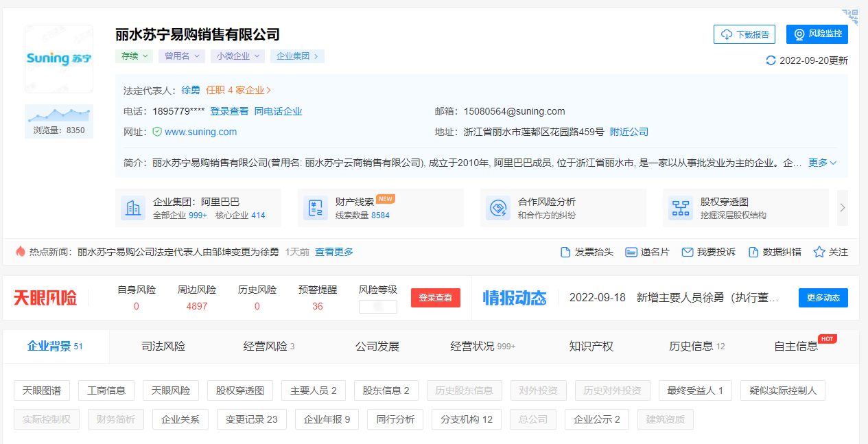This screenshot has height=444, width=868.
Task: Switch to the 司法风险 tab
Action: tap(163, 346)
